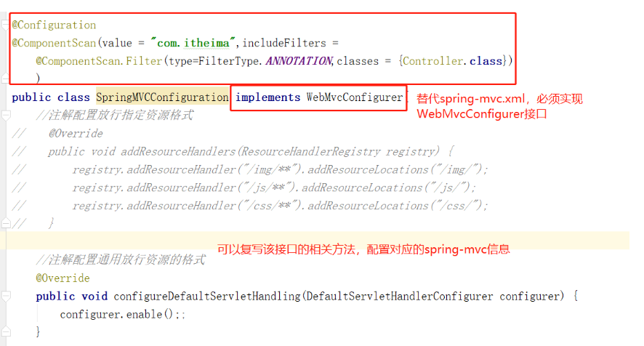
Task: Click the highlighted SpringMVCConfiguration class name
Action: [163, 97]
